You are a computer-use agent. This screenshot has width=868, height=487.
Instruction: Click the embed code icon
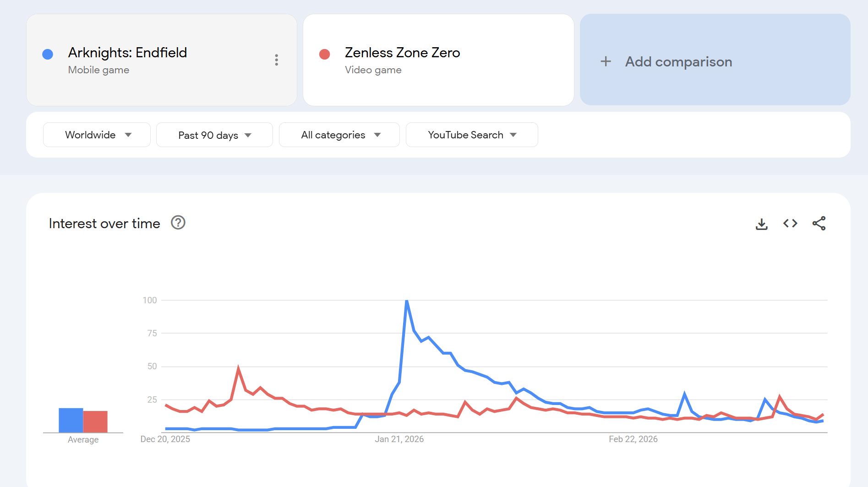pyautogui.click(x=790, y=224)
